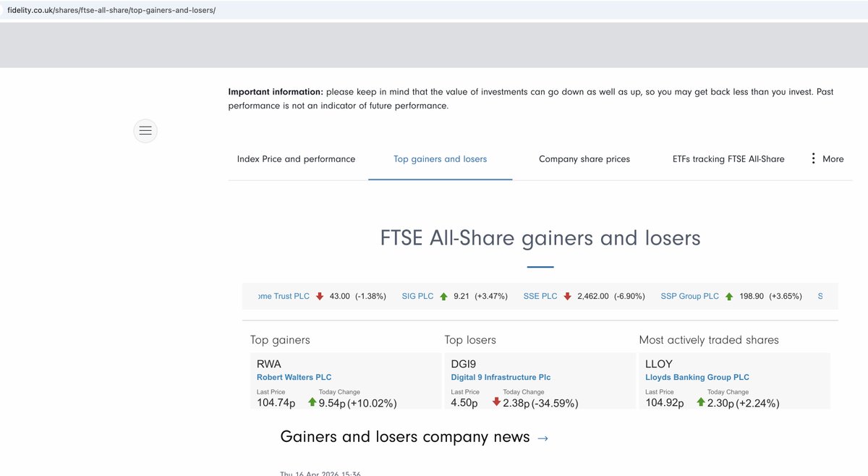
Task: Click the +10.02% change value
Action: click(372, 404)
